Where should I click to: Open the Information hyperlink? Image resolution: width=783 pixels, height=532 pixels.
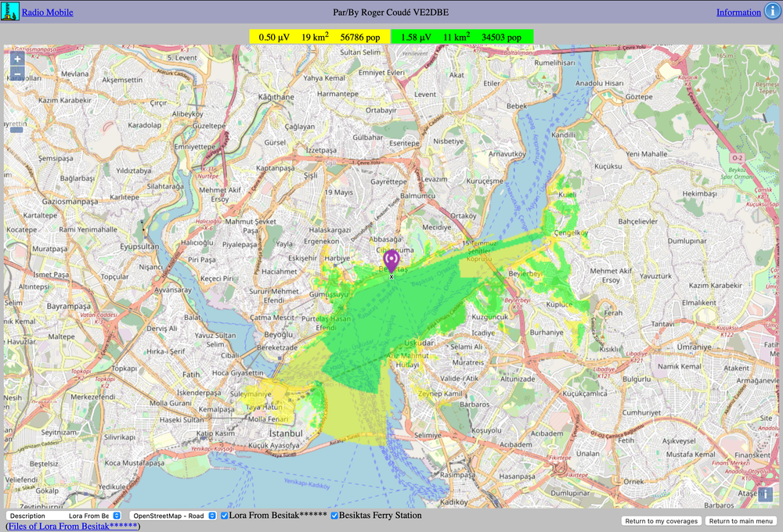point(739,11)
